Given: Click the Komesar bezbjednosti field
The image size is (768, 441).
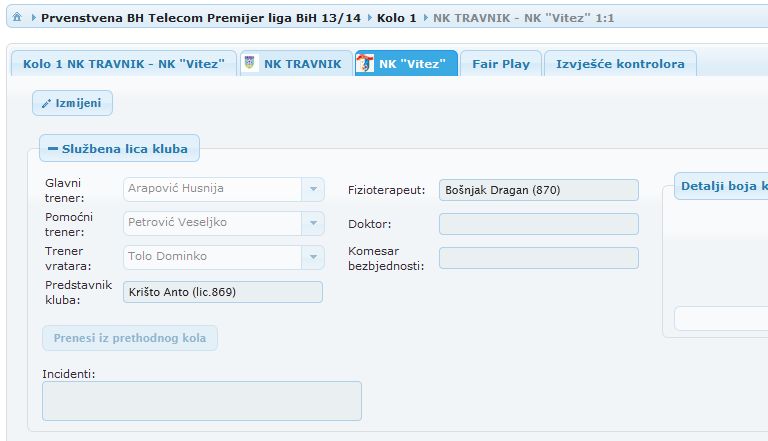Looking at the screenshot, I should pos(539,258).
